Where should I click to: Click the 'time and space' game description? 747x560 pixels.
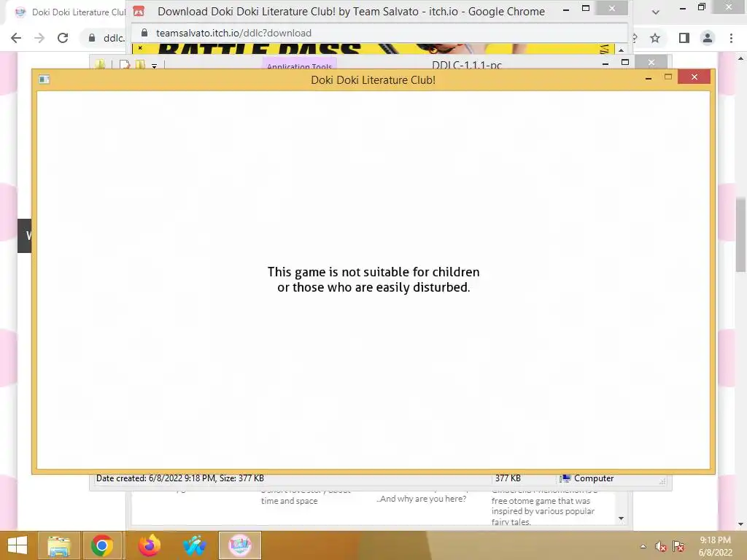click(x=289, y=501)
